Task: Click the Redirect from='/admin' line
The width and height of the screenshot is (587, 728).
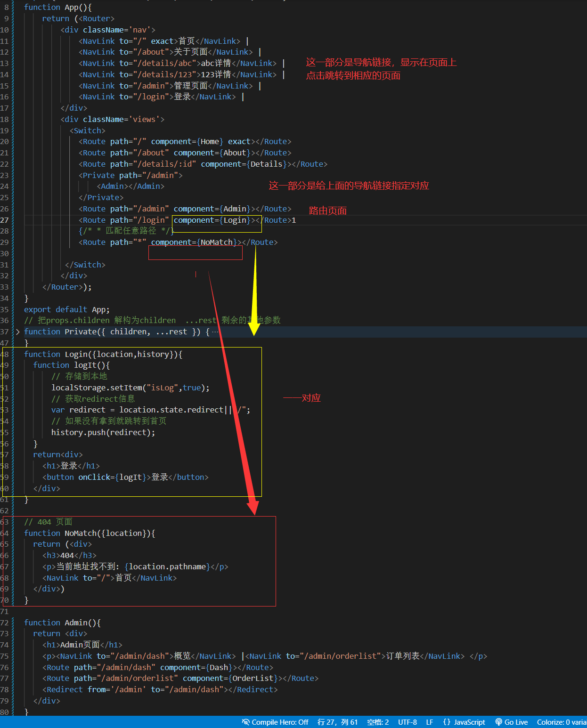Action: coord(160,689)
